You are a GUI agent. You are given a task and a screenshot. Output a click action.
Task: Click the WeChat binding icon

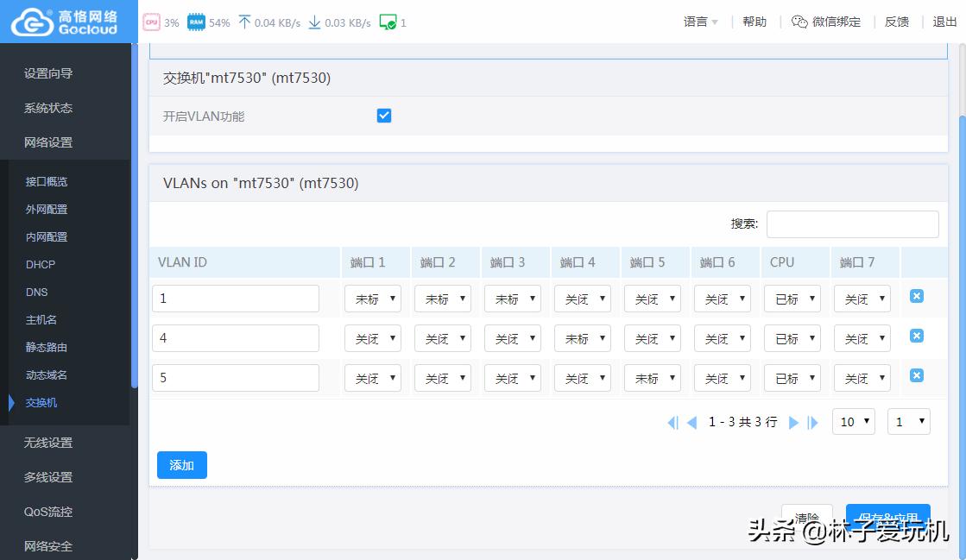pyautogui.click(x=799, y=22)
